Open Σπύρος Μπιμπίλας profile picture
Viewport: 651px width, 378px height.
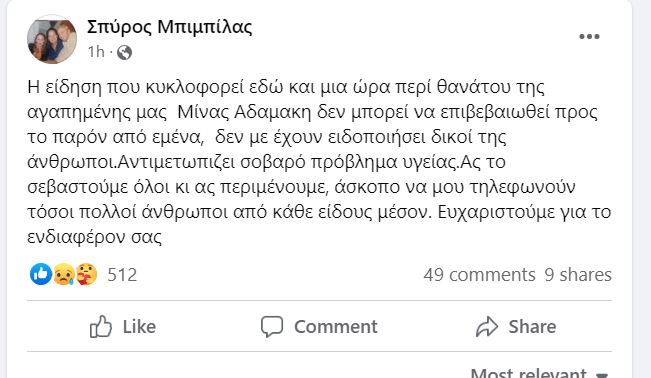click(52, 40)
